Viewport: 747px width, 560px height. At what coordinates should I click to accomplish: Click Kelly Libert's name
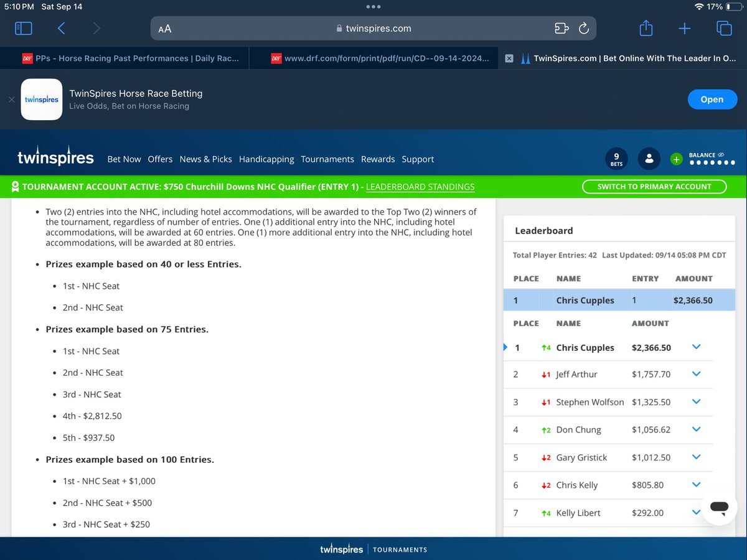click(x=578, y=513)
